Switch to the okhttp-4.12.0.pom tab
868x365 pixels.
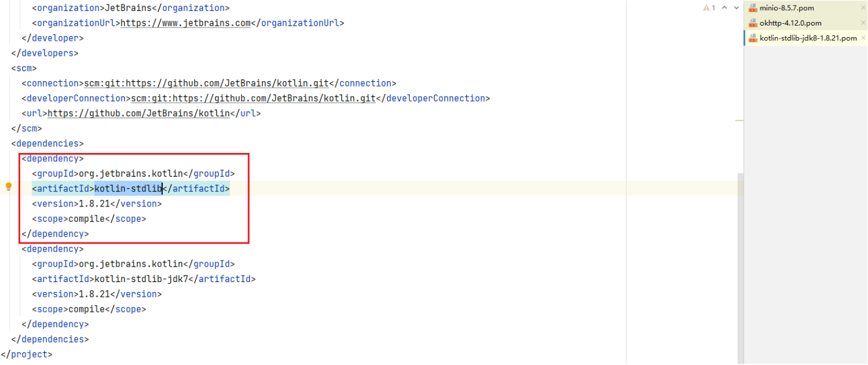tap(790, 23)
